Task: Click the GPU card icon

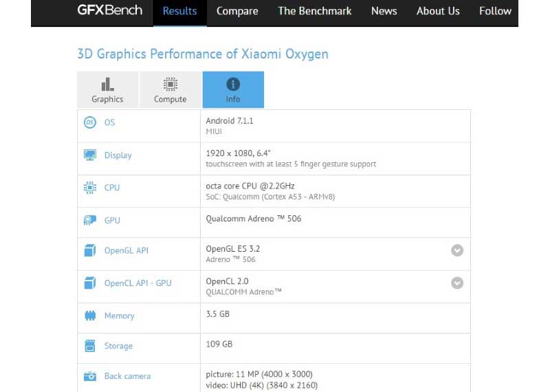Action: pos(90,220)
